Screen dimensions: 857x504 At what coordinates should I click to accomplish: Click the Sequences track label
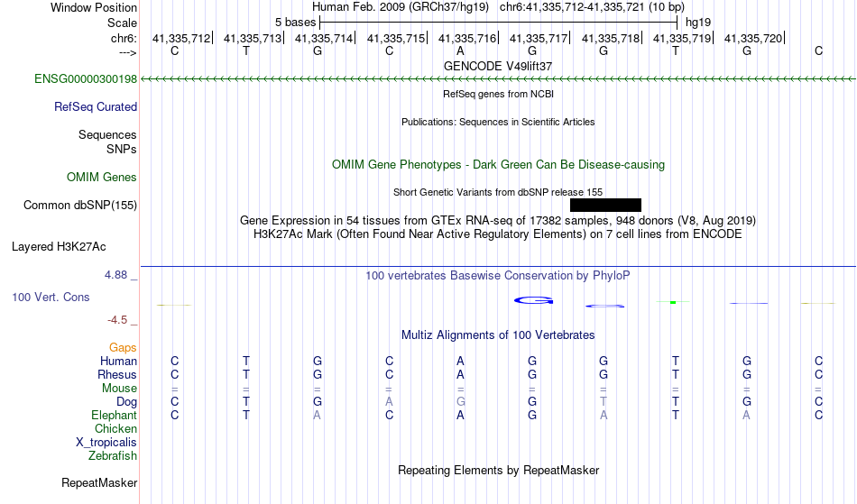[x=107, y=135]
